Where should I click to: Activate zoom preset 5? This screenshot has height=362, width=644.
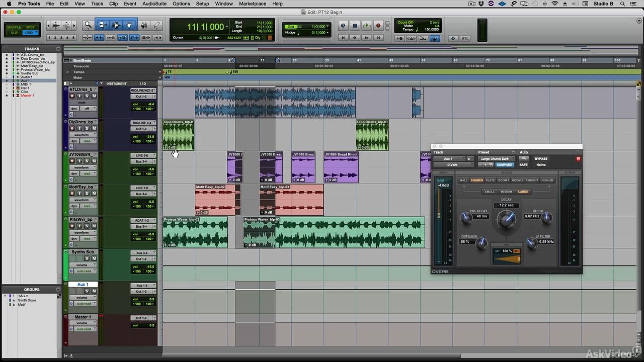(x=73, y=38)
